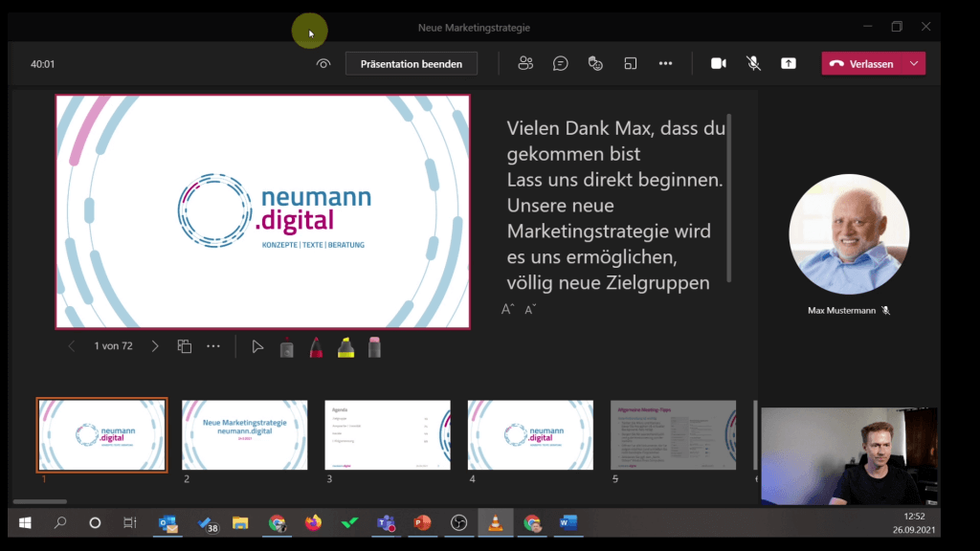The image size is (980, 551).
Task: Open Word from the taskbar
Action: (568, 523)
